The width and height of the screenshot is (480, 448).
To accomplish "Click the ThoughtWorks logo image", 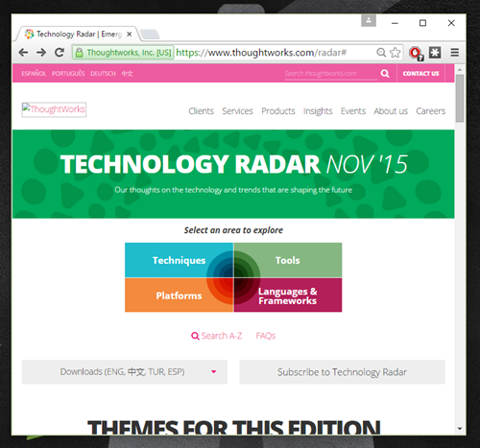I will tap(54, 109).
